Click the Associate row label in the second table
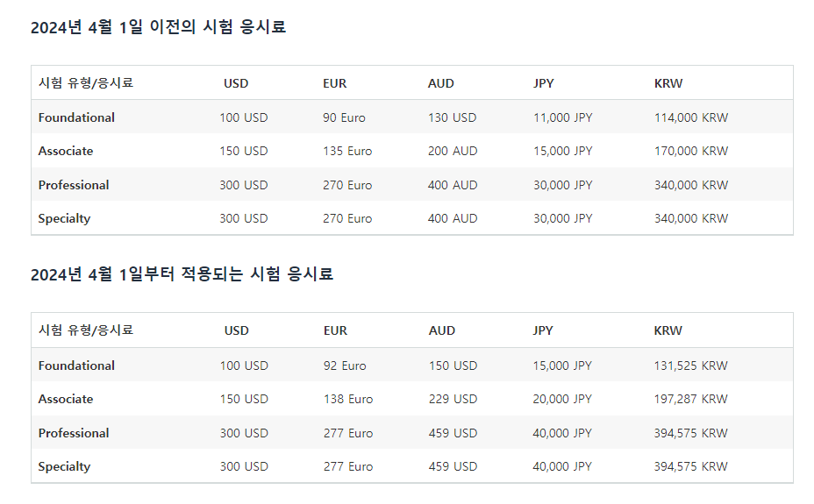 [x=66, y=400]
